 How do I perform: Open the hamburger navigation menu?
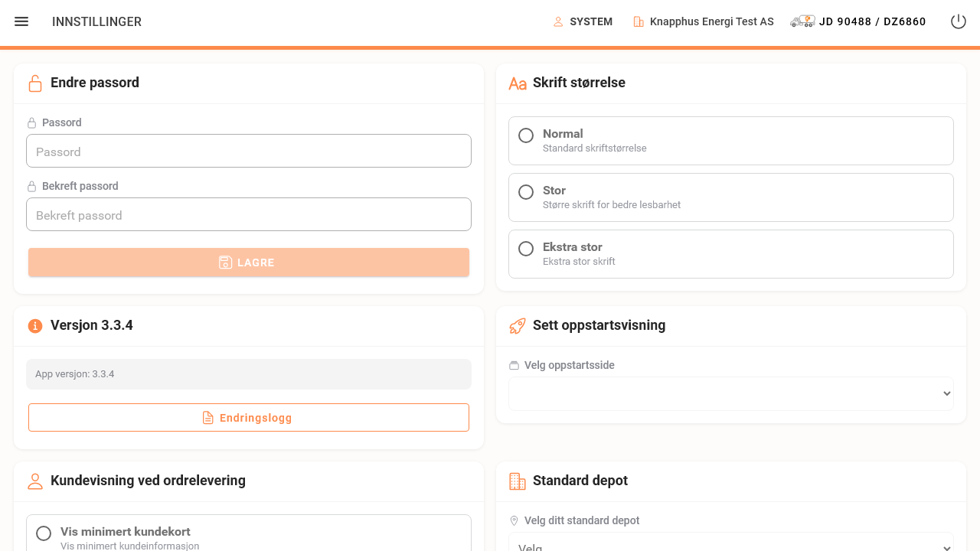point(21,21)
